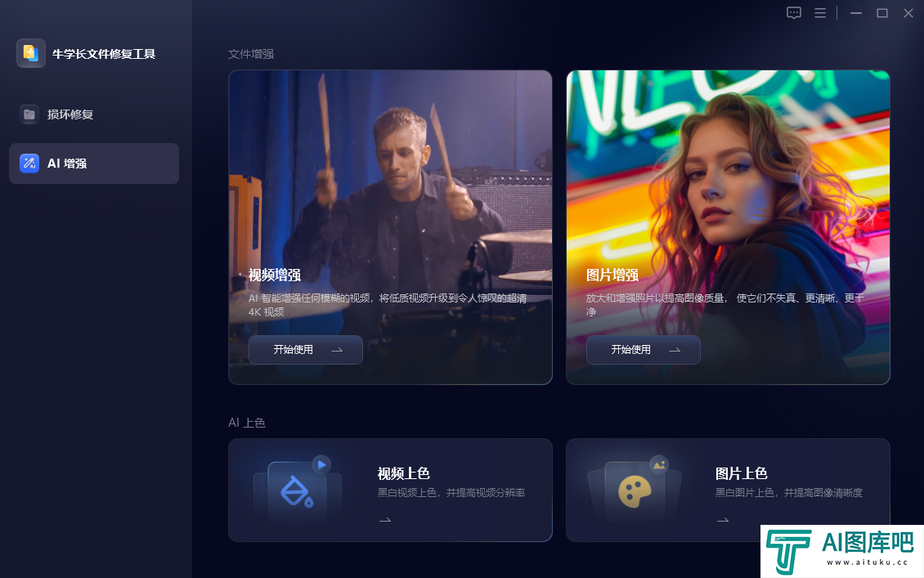Image resolution: width=924 pixels, height=578 pixels.
Task: Click the 视频上色 paint bucket icon
Action: (297, 491)
